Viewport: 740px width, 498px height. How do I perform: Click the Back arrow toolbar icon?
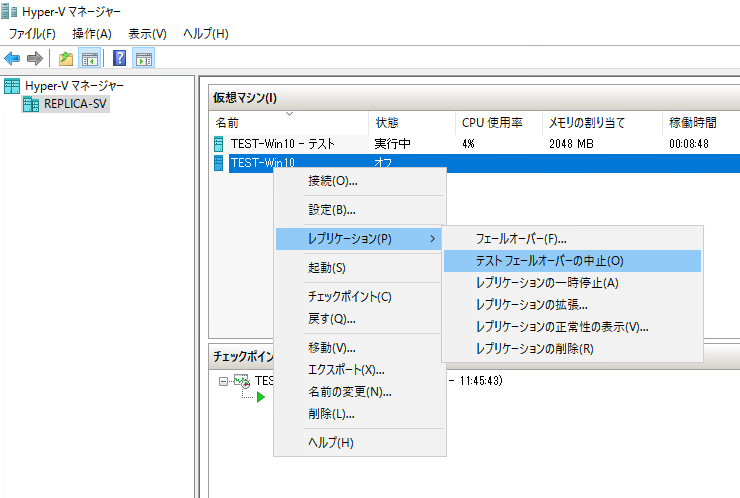tap(12, 59)
